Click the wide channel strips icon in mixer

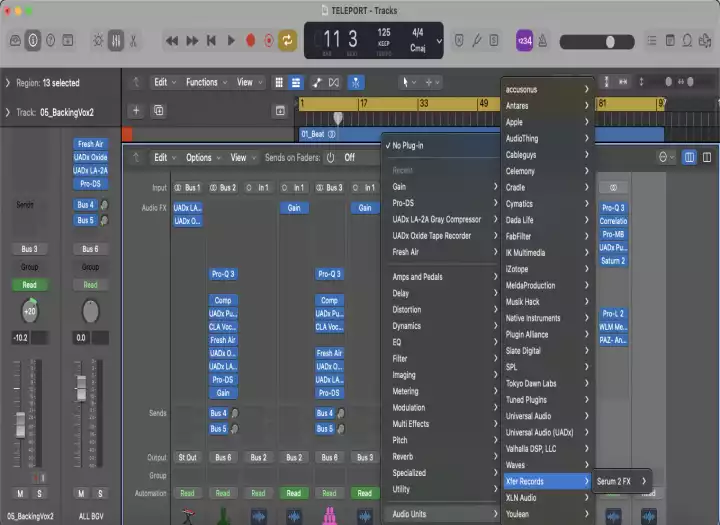tap(707, 158)
